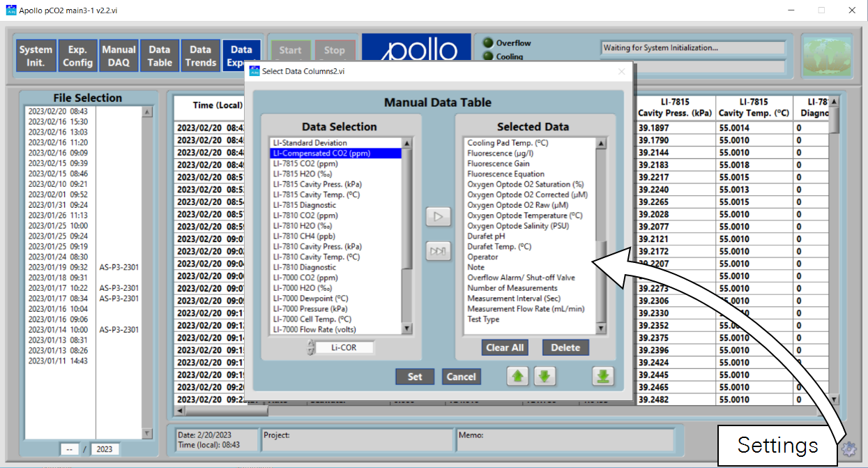Screen dimensions: 868x468
Task: Select 'Operator' in Selected Data
Action: coord(531,257)
